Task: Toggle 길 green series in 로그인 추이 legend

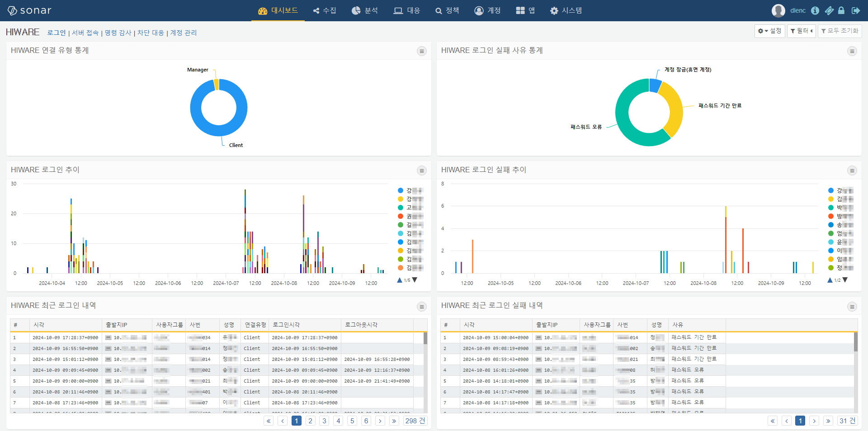Action: (x=410, y=225)
